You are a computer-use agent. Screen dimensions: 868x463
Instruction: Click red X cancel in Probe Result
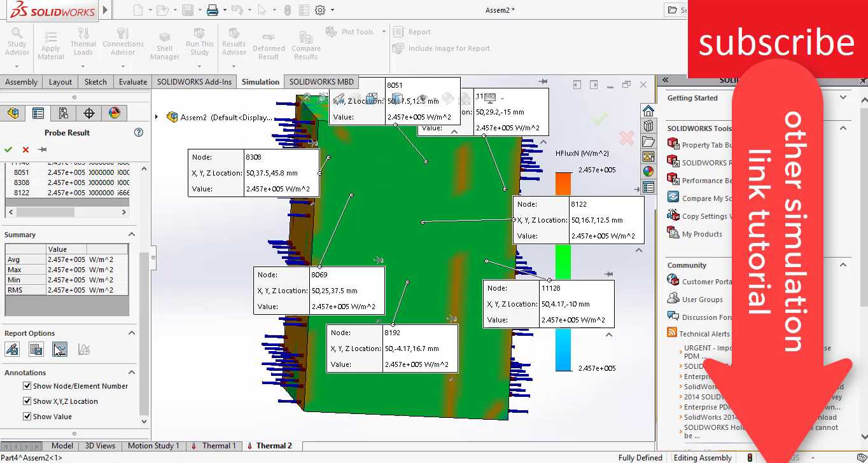pos(25,149)
